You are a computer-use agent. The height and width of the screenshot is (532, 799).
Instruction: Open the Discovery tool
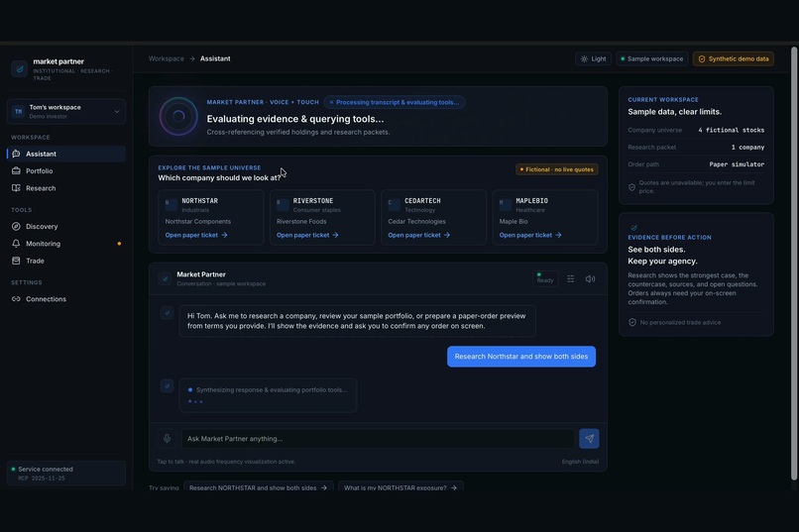(x=66, y=227)
